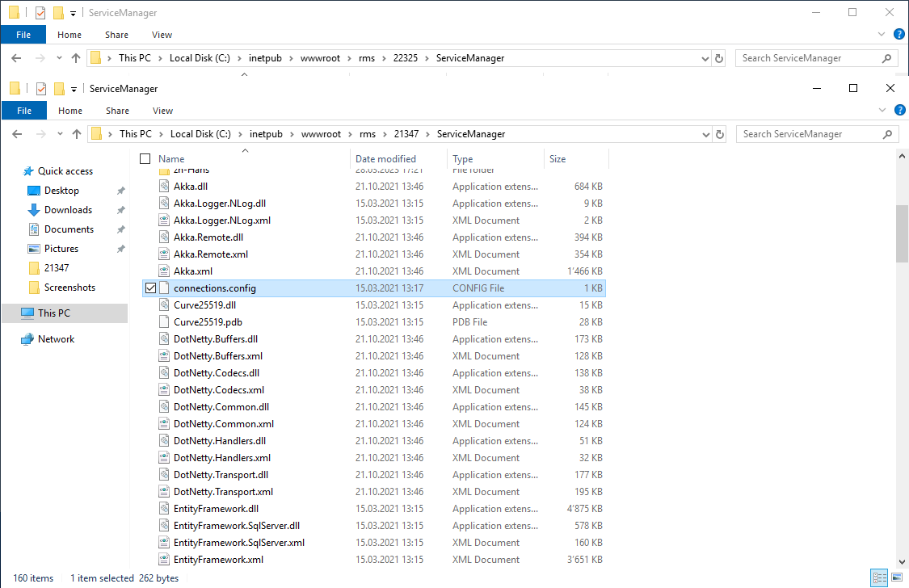The height and width of the screenshot is (588, 909).
Task: Select the EntityFramework.SqlServer.xml file
Action: click(374, 543)
